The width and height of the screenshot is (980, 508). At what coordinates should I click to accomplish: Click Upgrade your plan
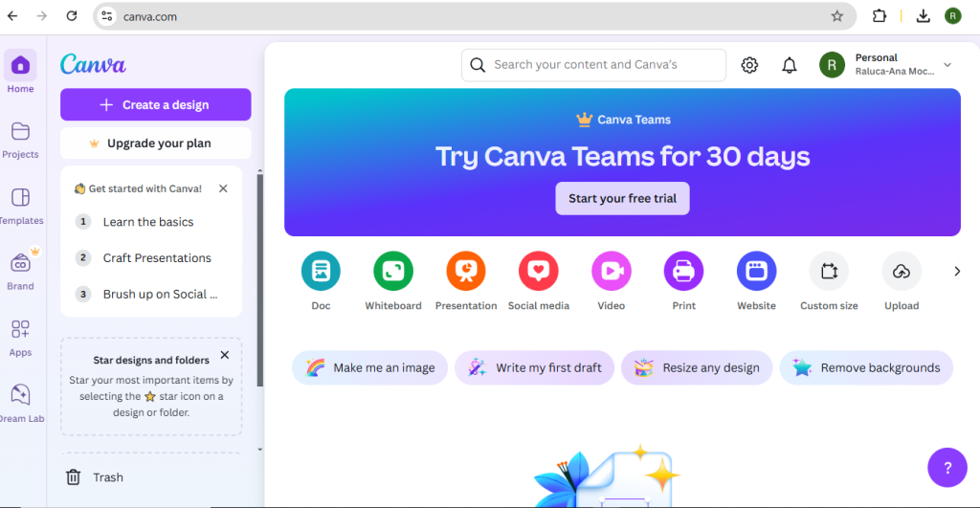point(156,144)
